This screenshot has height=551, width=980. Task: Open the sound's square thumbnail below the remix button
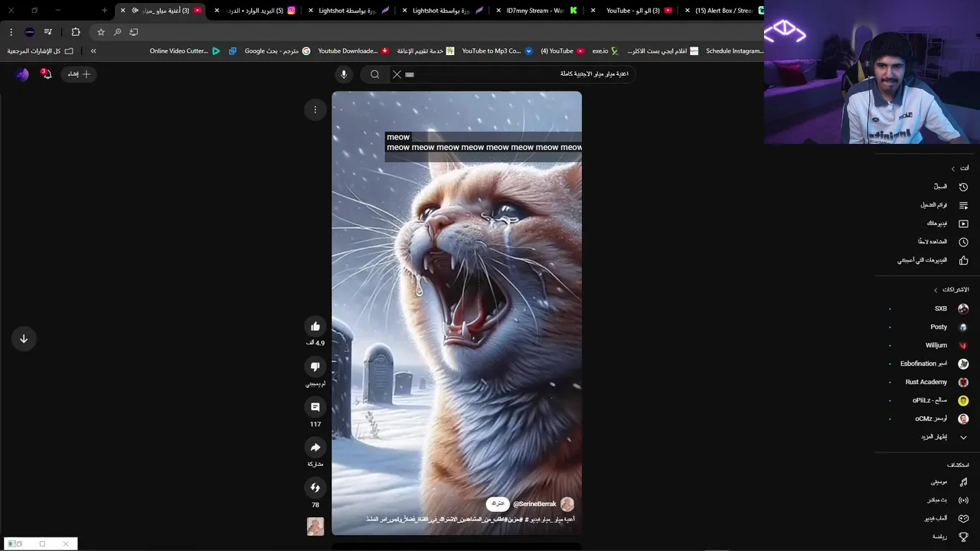315,527
